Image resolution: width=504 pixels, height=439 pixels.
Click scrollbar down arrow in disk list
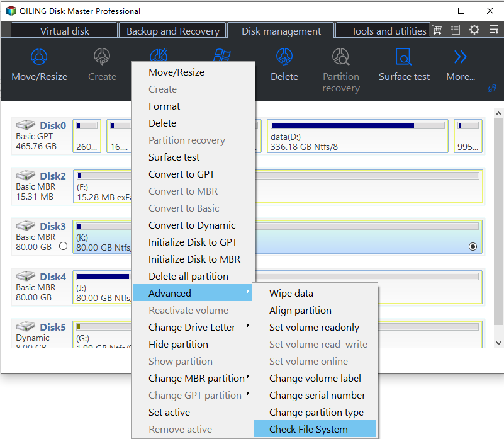coord(498,343)
